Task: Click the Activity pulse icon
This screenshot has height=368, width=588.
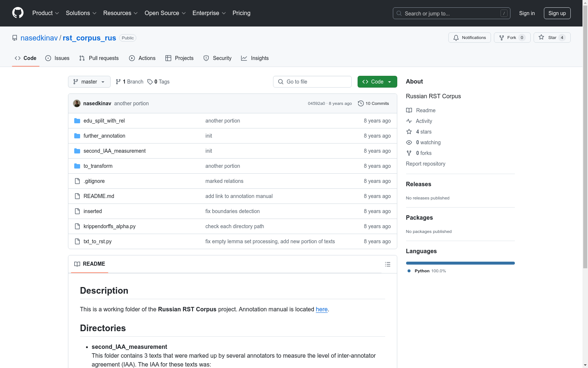Action: [409, 121]
